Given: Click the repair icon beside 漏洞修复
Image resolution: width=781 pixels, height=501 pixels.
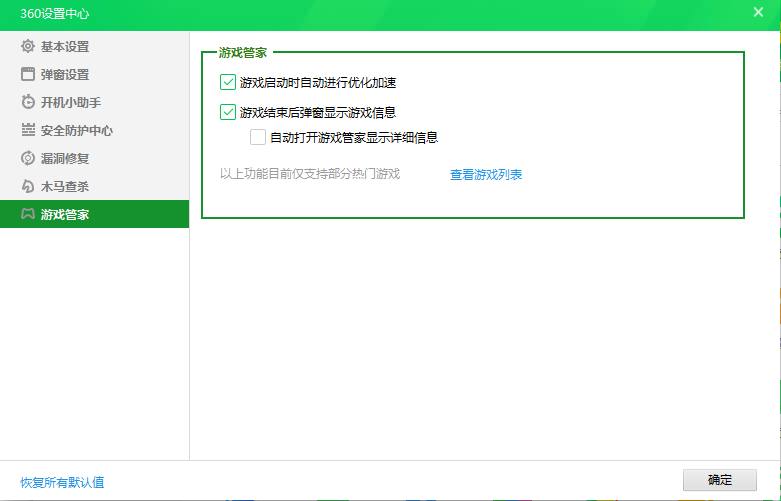Looking at the screenshot, I should coord(28,158).
